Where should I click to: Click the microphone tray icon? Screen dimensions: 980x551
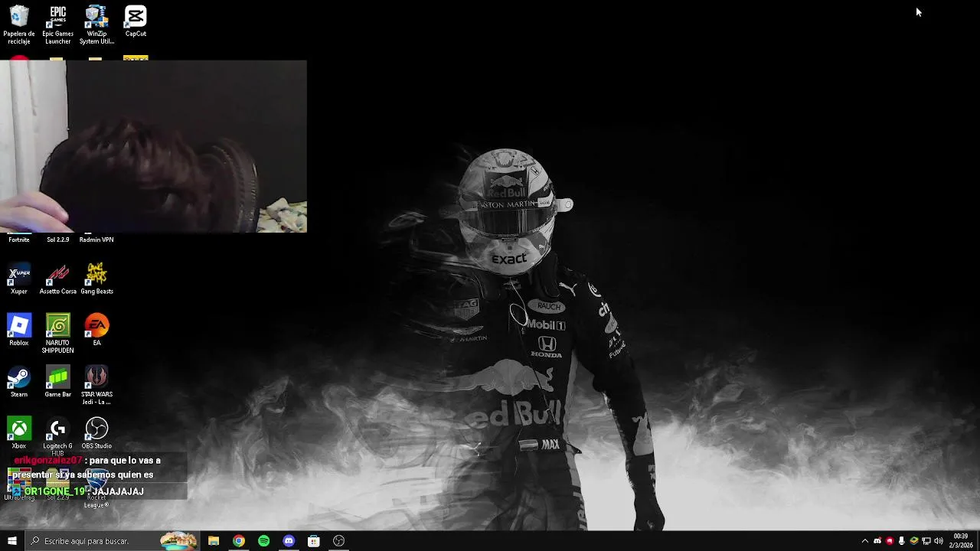coord(902,541)
